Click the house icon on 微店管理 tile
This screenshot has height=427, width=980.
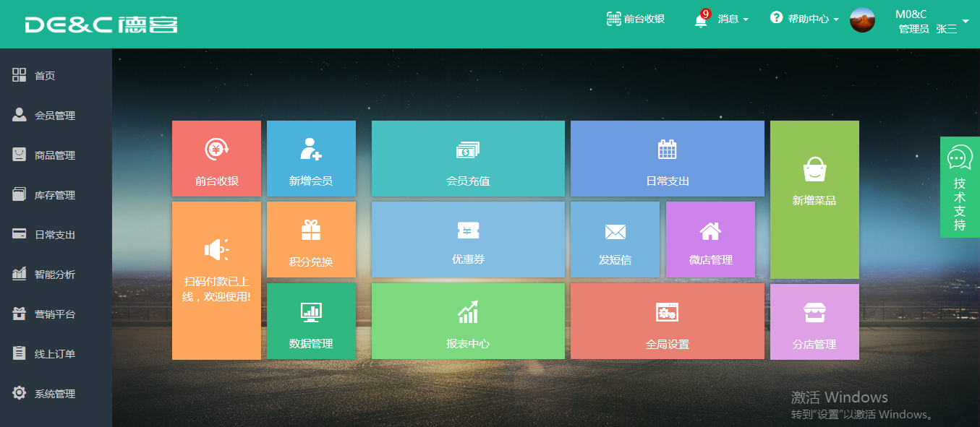click(710, 230)
